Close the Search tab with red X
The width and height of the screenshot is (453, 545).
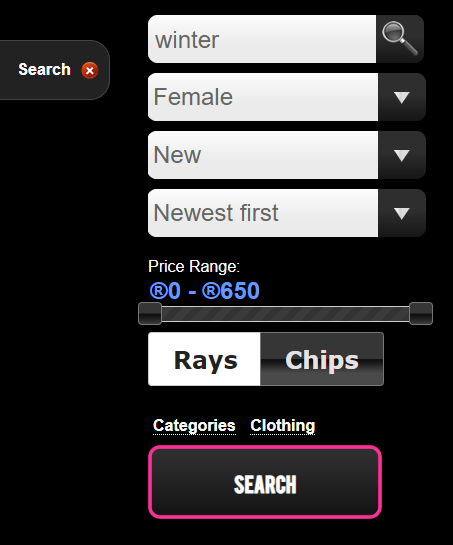pos(90,71)
